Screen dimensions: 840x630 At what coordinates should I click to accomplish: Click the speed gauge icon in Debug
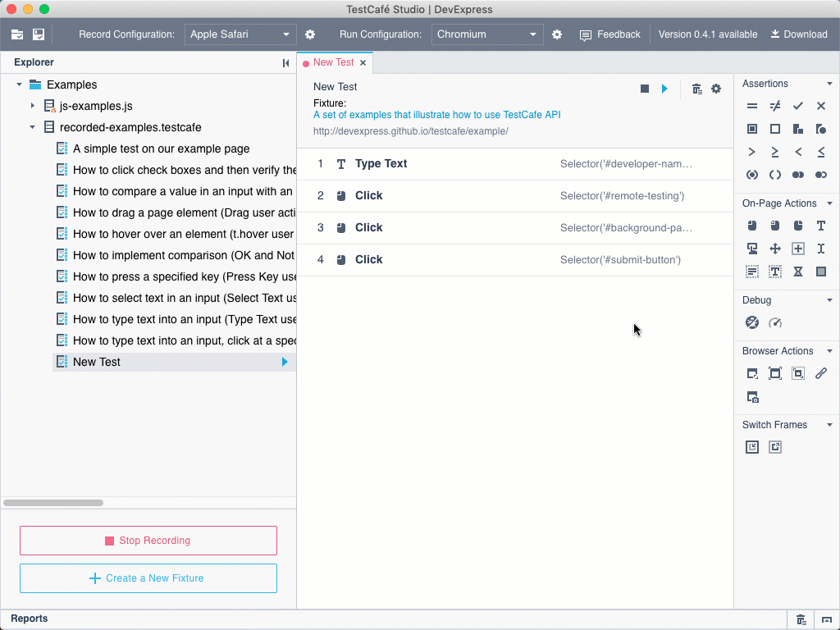[775, 322]
